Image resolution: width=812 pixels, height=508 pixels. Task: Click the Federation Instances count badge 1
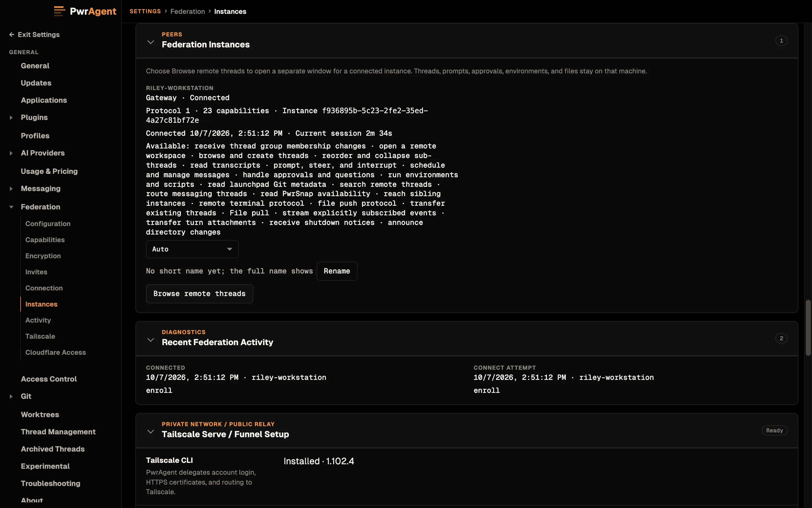[781, 41]
